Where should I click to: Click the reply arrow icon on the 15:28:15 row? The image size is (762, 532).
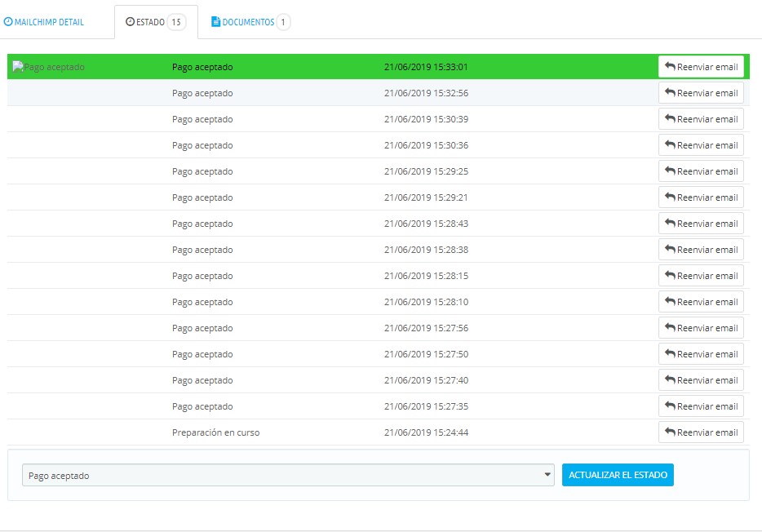672,275
